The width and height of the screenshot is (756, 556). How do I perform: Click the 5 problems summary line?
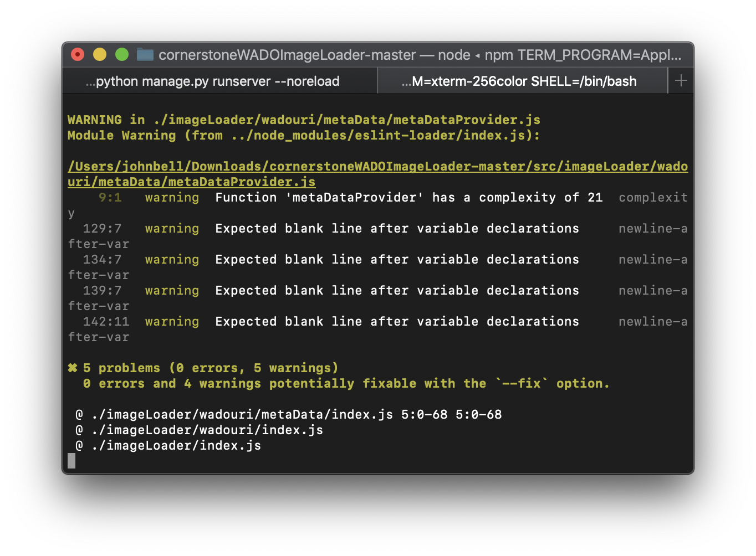(x=203, y=368)
